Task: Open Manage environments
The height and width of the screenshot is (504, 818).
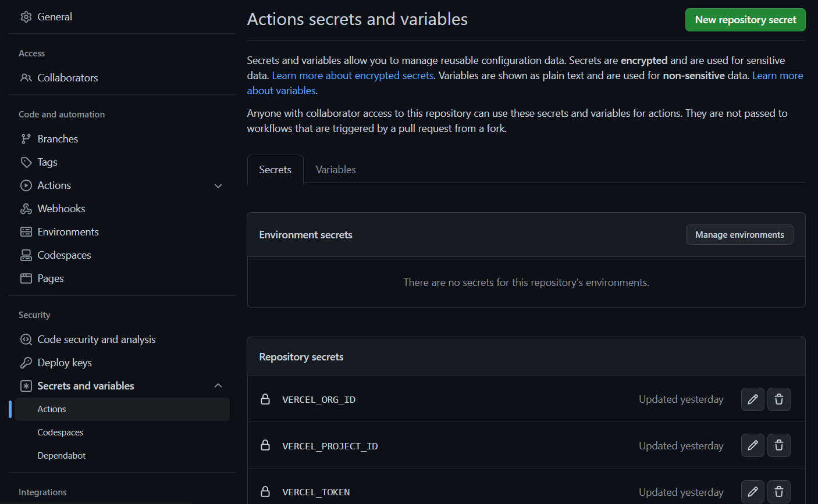Action: (x=739, y=234)
